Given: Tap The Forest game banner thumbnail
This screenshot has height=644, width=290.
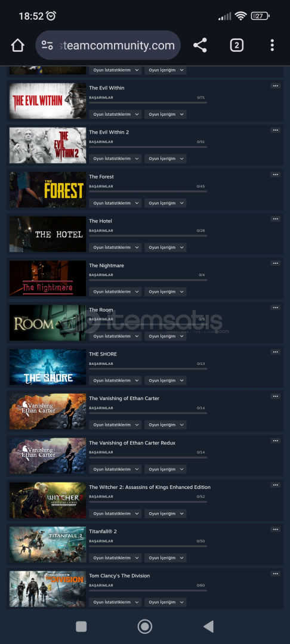Looking at the screenshot, I should click(x=48, y=190).
